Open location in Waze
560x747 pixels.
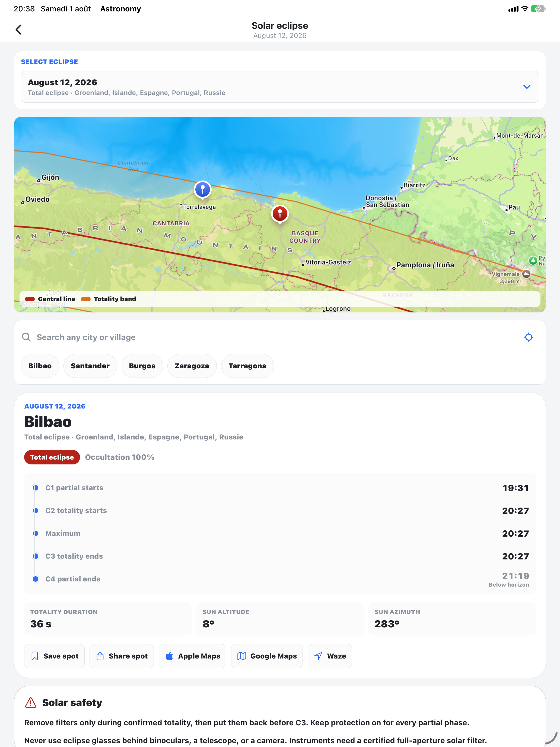[330, 656]
